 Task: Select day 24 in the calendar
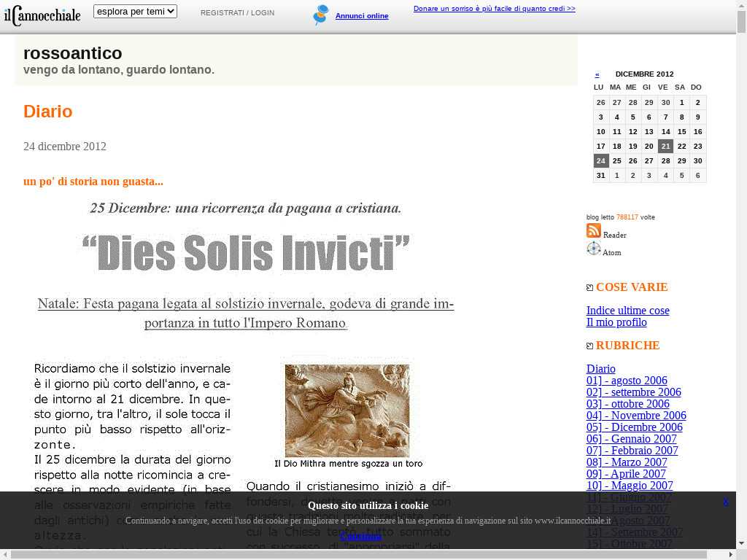coord(600,161)
